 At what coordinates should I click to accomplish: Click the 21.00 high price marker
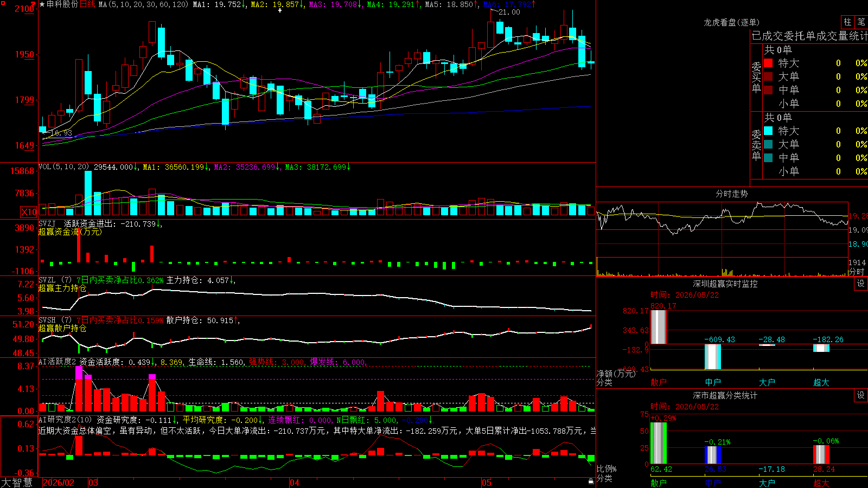pyautogui.click(x=509, y=12)
